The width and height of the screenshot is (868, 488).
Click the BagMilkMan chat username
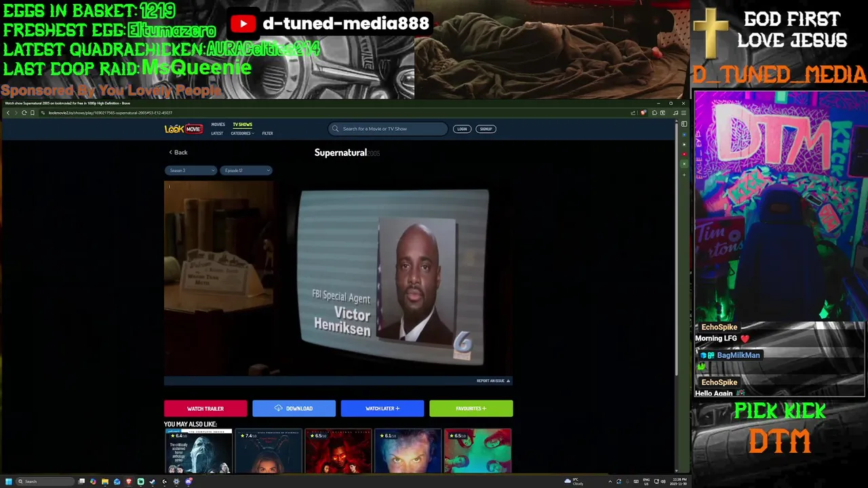click(738, 355)
